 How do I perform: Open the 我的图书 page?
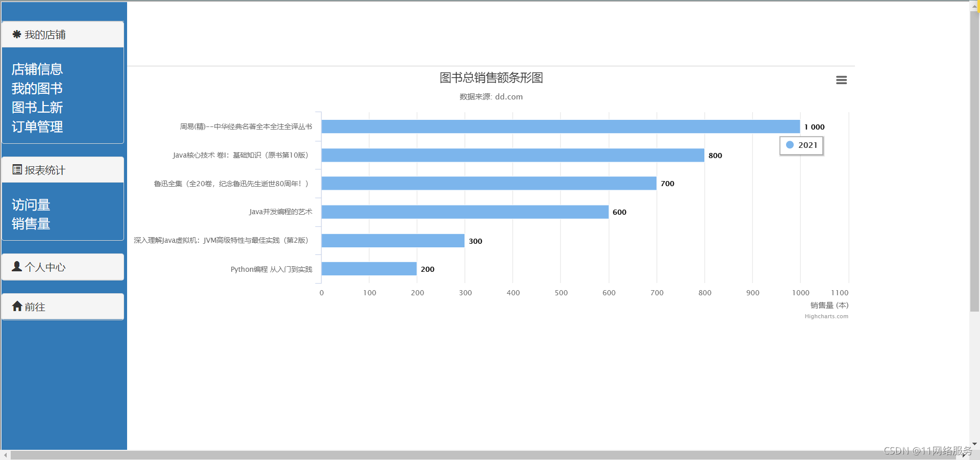(x=37, y=88)
